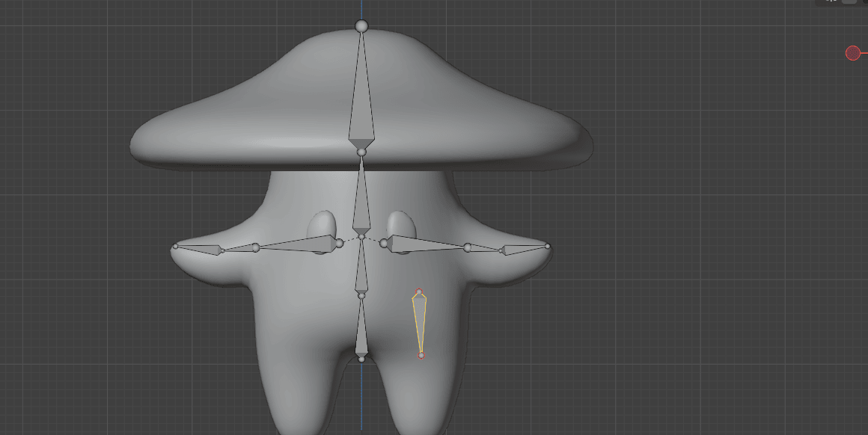Click the central joint where the arm bones meet the spine
Viewport: 868px width, 435px height.
tap(361, 237)
